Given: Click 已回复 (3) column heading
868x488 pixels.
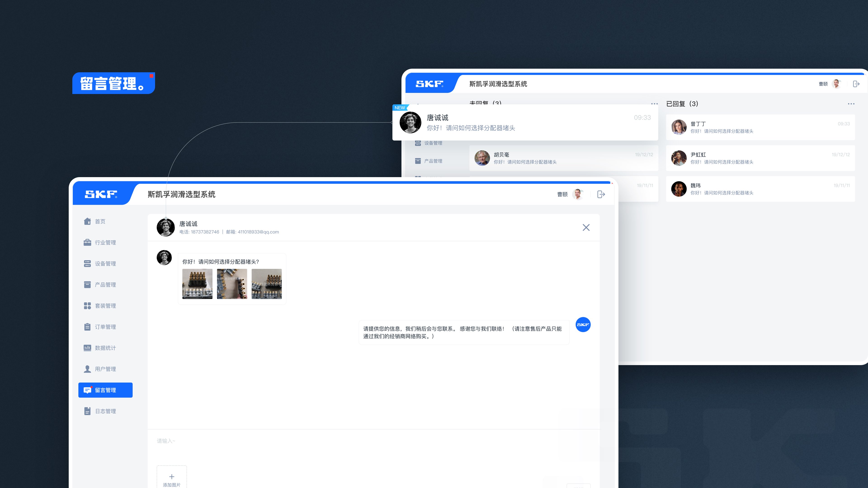Looking at the screenshot, I should (682, 104).
